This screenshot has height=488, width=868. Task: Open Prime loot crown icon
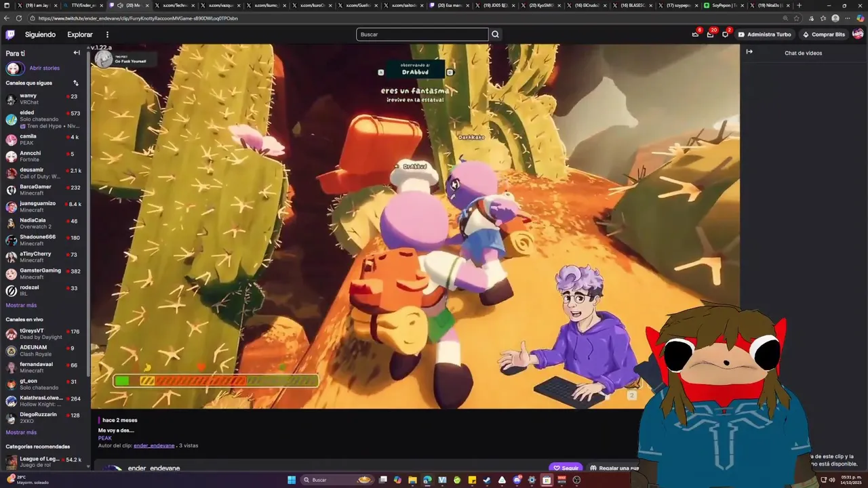click(695, 35)
